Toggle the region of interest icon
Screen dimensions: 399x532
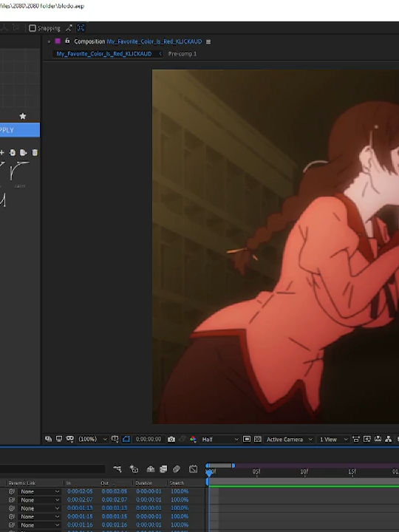click(126, 439)
